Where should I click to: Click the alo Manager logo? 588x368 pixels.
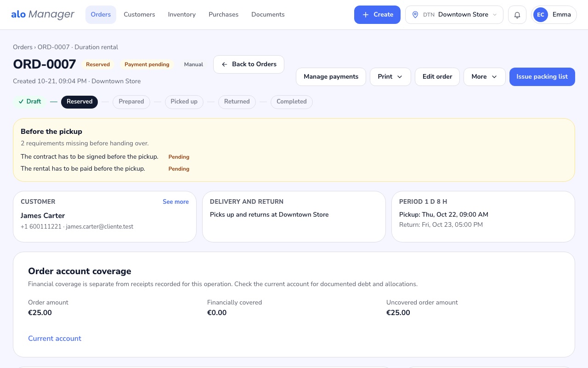pos(43,14)
